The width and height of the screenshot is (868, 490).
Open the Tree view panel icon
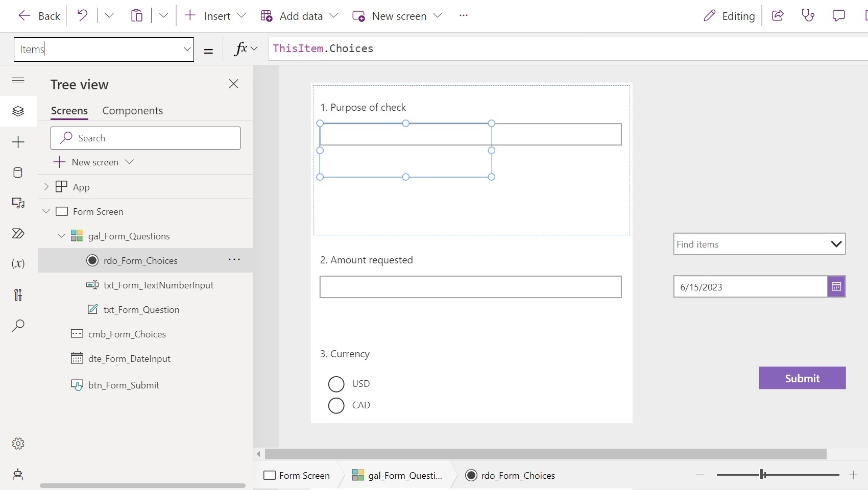click(x=18, y=111)
